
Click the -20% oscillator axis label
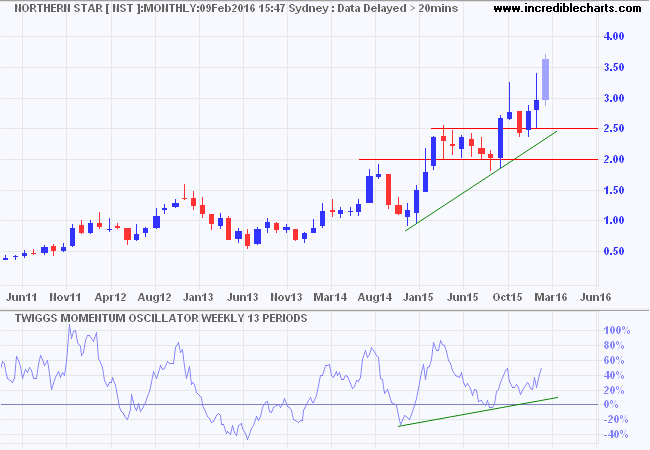(x=616, y=420)
